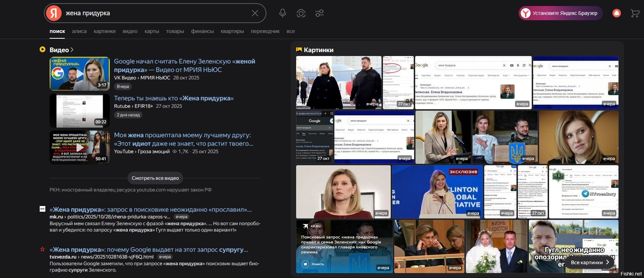Image resolution: width=644 pixels, height=278 pixels.
Task: Switch to the картинки tab
Action: [104, 31]
